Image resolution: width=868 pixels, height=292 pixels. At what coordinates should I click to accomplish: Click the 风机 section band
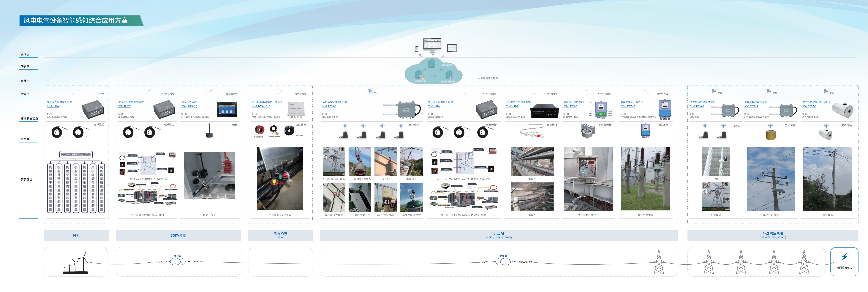pos(76,235)
